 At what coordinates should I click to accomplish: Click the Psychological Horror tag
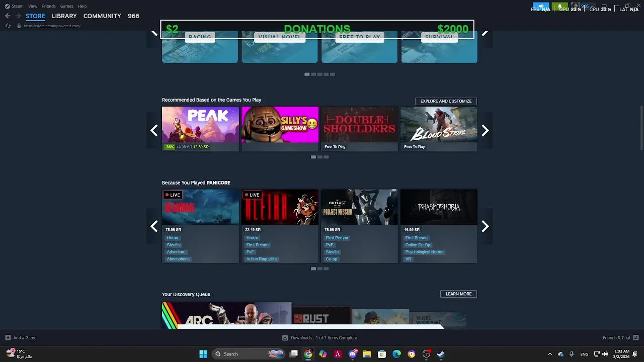pyautogui.click(x=424, y=252)
